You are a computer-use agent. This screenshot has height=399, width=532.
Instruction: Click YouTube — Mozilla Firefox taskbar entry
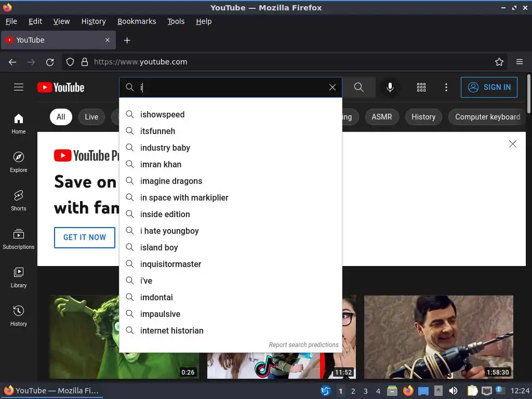coord(51,391)
